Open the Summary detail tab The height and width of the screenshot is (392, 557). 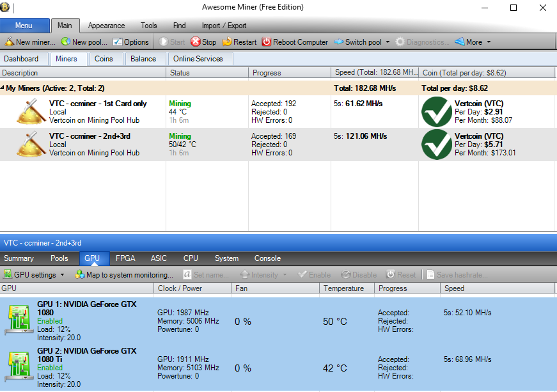(19, 258)
